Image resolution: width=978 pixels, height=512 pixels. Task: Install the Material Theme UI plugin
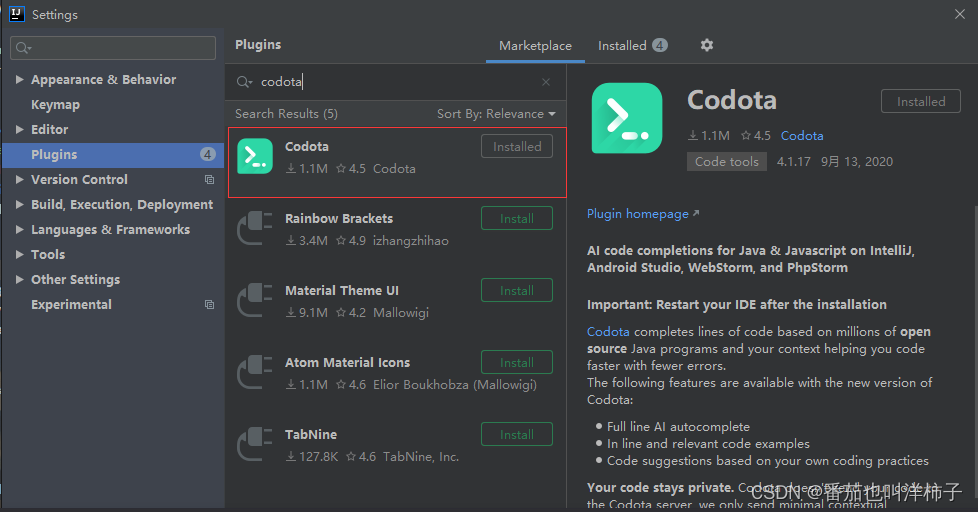(x=516, y=291)
